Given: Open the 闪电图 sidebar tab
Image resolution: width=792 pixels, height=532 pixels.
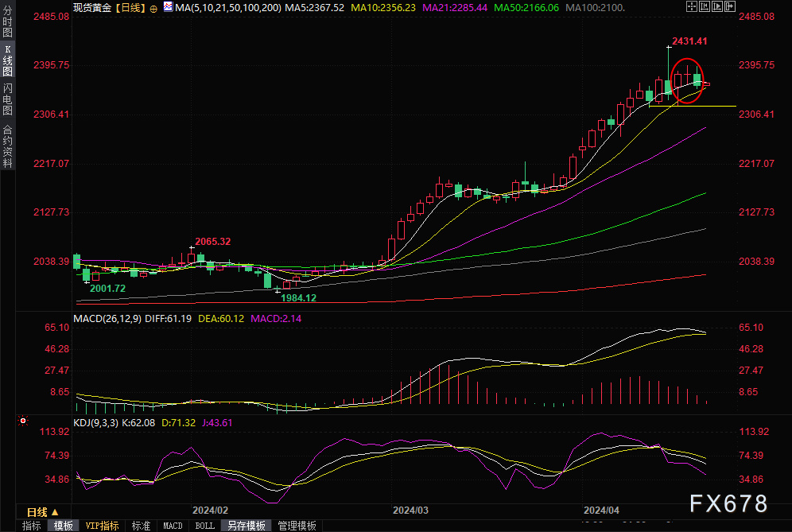Looking at the screenshot, I should click(7, 99).
